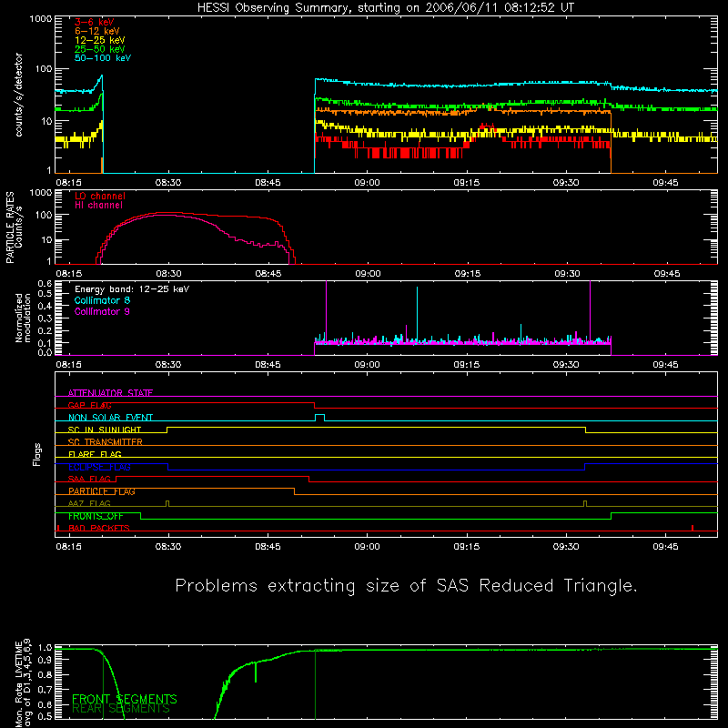Click the tallest cyan Collimator 8 modulation spike
Image resolution: width=728 pixels, height=728 pixels.
click(417, 313)
